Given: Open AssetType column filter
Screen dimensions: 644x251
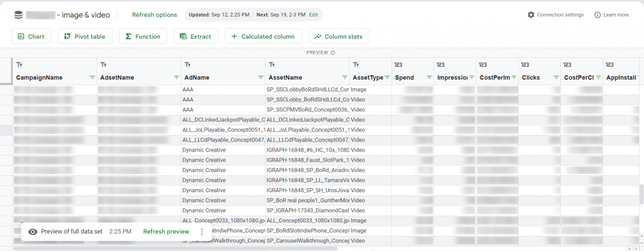Looking at the screenshot, I should 387,77.
